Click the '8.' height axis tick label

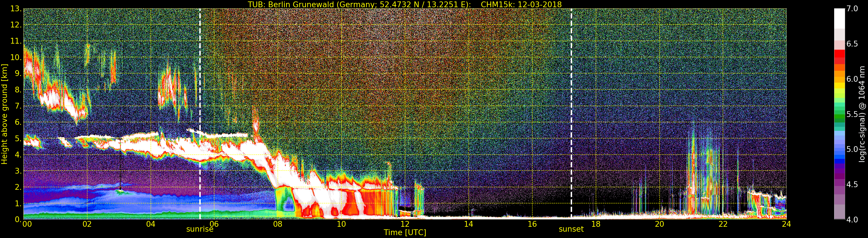(x=18, y=90)
